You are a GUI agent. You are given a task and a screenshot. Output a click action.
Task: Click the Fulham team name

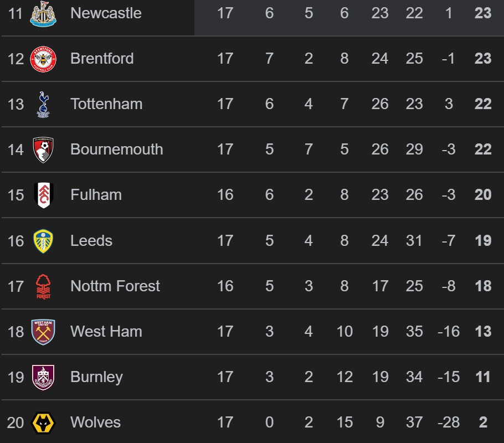click(96, 195)
